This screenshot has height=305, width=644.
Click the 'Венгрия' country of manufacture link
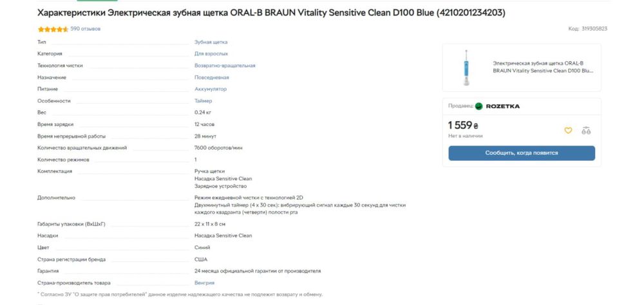coord(205,282)
